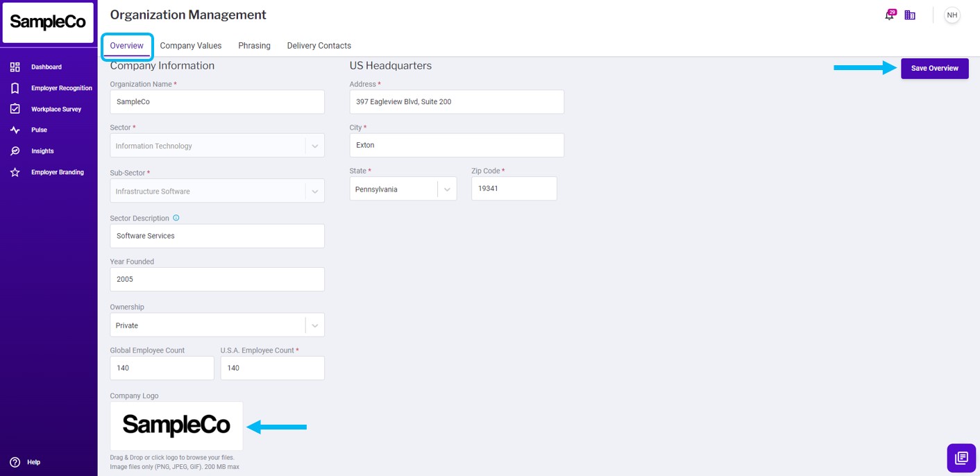
Task: Click the Company Logo image to upload
Action: coord(176,426)
